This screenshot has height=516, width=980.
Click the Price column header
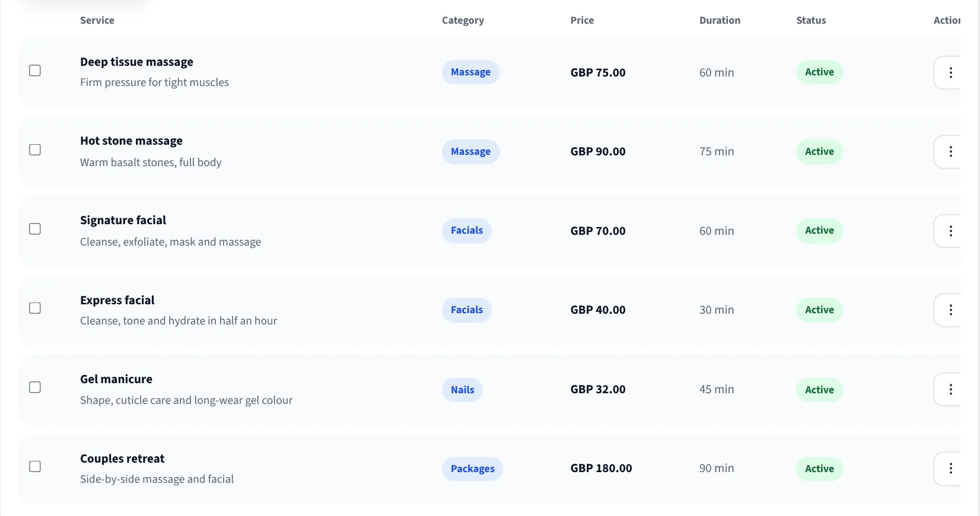[x=582, y=20]
